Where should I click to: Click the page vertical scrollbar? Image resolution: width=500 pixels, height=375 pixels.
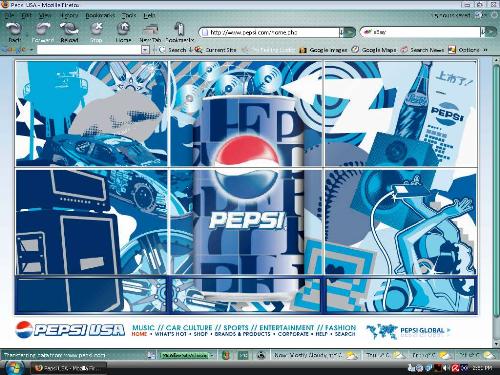pyautogui.click(x=496, y=203)
